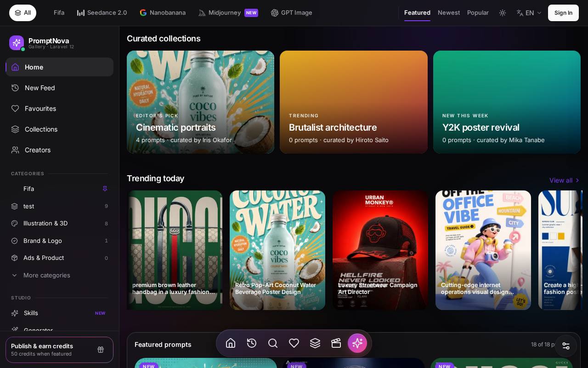Open search from the floating dock
This screenshot has width=588, height=368.
[x=273, y=343]
